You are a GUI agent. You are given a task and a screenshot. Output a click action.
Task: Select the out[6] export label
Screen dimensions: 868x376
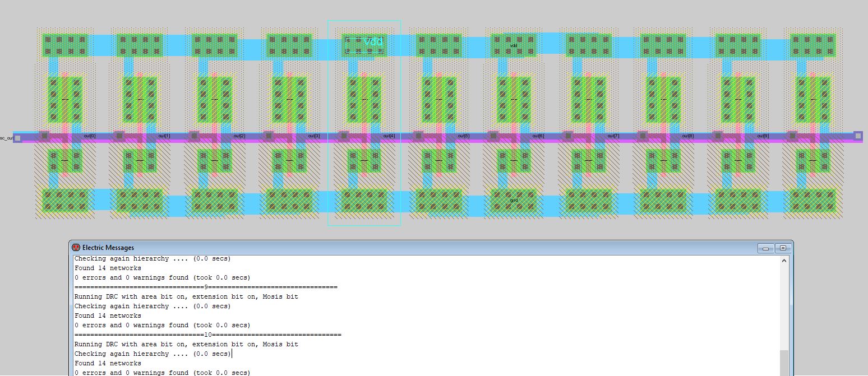click(x=538, y=136)
